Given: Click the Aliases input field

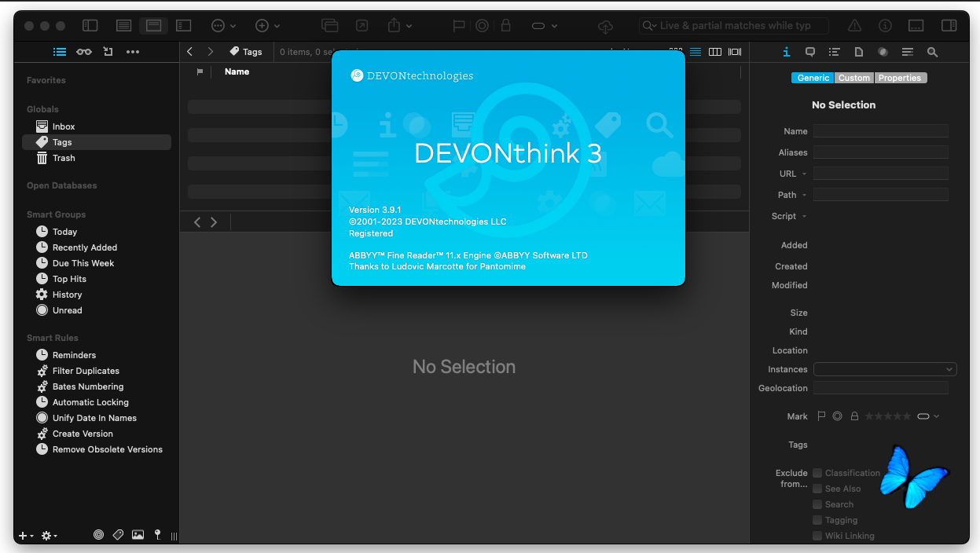Looking at the screenshot, I should click(881, 152).
